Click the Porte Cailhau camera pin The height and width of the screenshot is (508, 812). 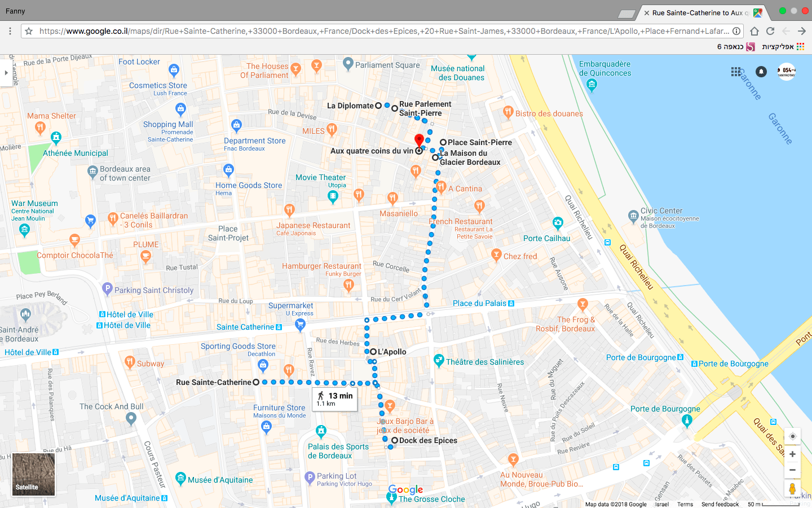558,223
